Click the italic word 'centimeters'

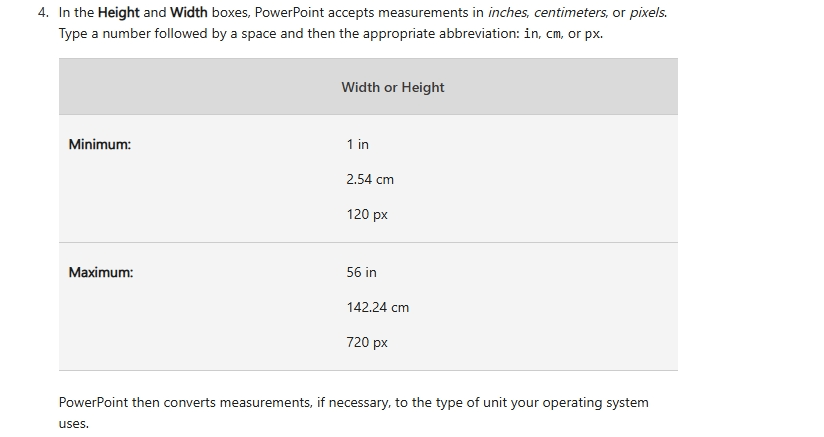click(x=570, y=13)
